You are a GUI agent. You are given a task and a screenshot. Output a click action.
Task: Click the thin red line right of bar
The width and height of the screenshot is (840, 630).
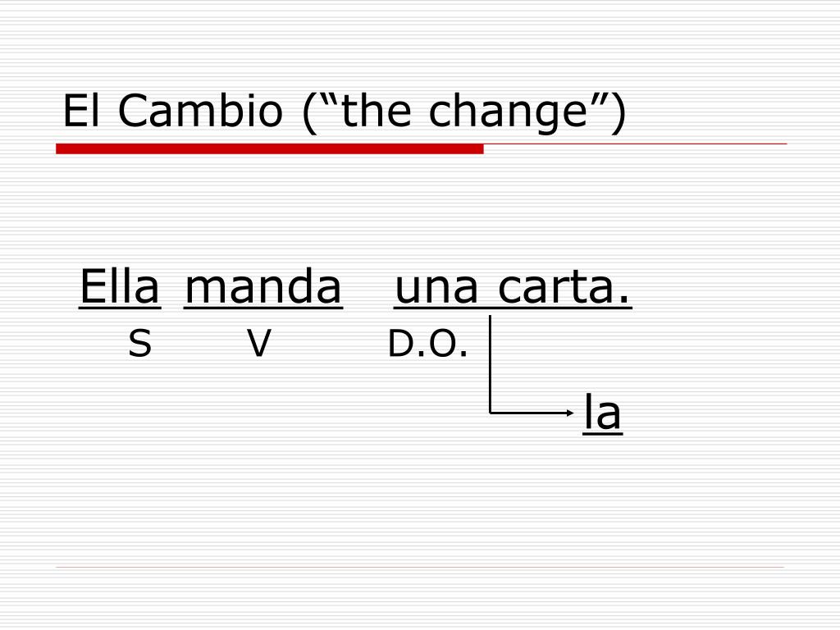tap(636, 144)
